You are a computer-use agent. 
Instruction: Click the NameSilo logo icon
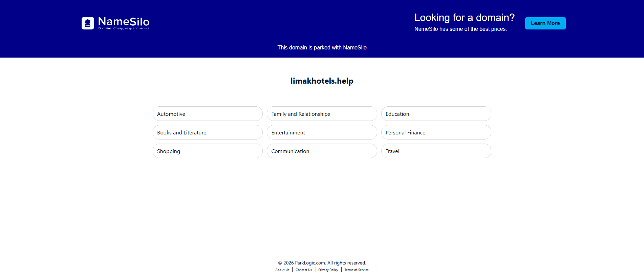point(88,23)
